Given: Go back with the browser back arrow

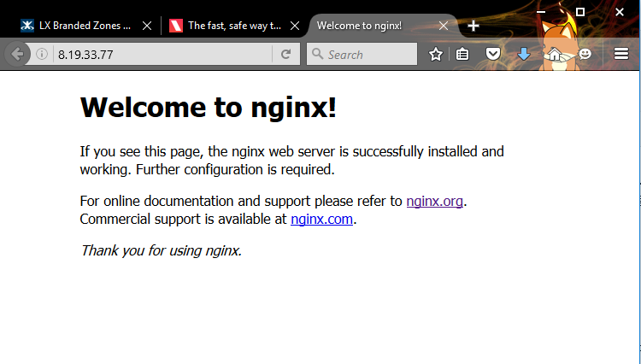Looking at the screenshot, I should [17, 54].
